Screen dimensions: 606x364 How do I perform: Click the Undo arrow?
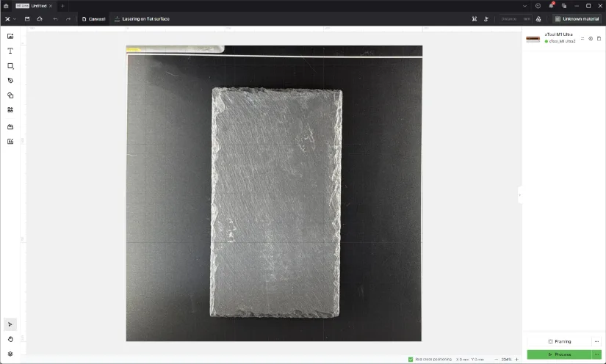pyautogui.click(x=55, y=18)
